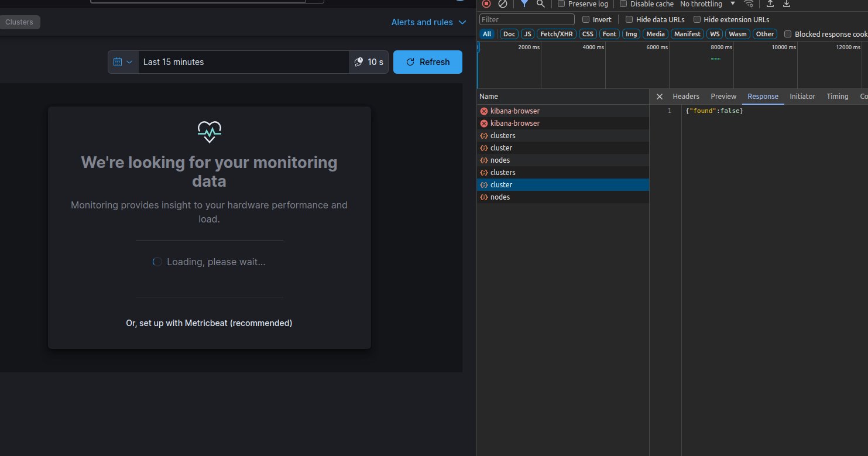
Task: Click the Clusters breadcrumb
Action: (x=19, y=22)
